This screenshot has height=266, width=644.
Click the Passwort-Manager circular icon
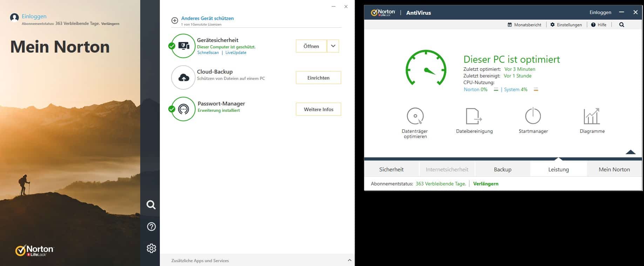tap(183, 109)
